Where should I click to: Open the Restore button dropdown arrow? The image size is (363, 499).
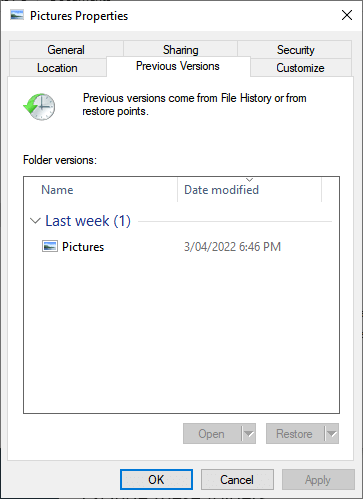[x=332, y=434]
